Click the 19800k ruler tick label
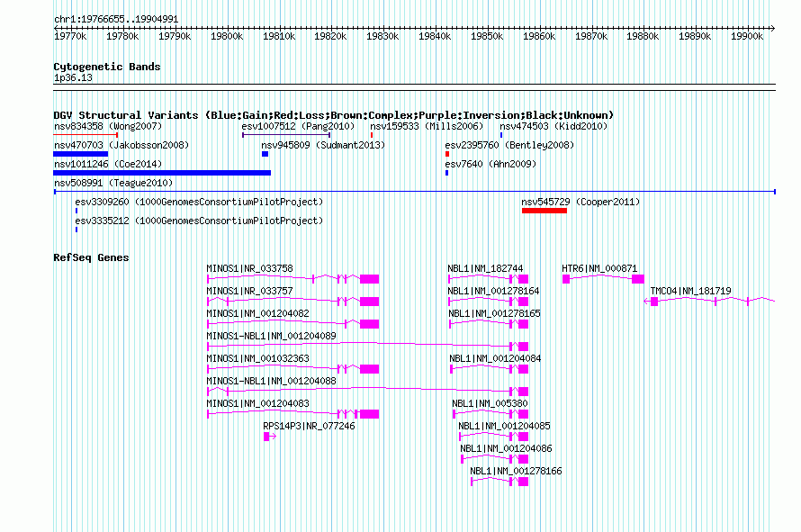 click(227, 36)
